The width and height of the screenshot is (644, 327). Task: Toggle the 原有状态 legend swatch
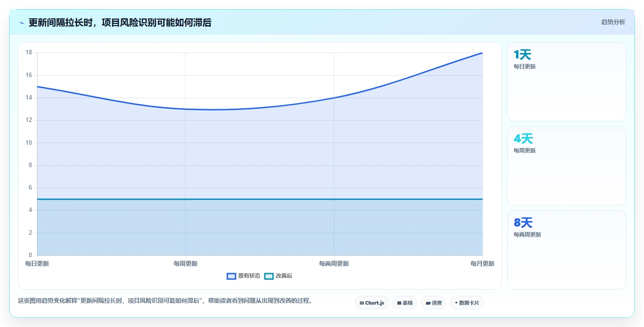231,276
